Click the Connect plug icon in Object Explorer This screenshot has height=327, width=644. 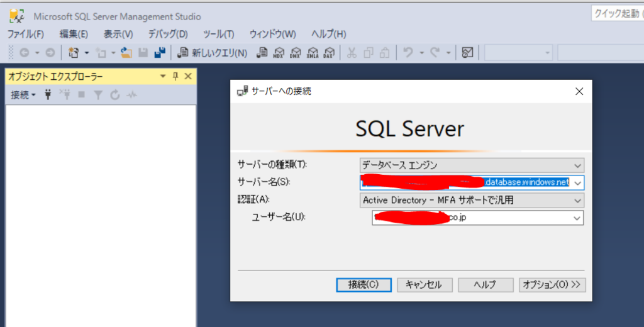coord(48,96)
